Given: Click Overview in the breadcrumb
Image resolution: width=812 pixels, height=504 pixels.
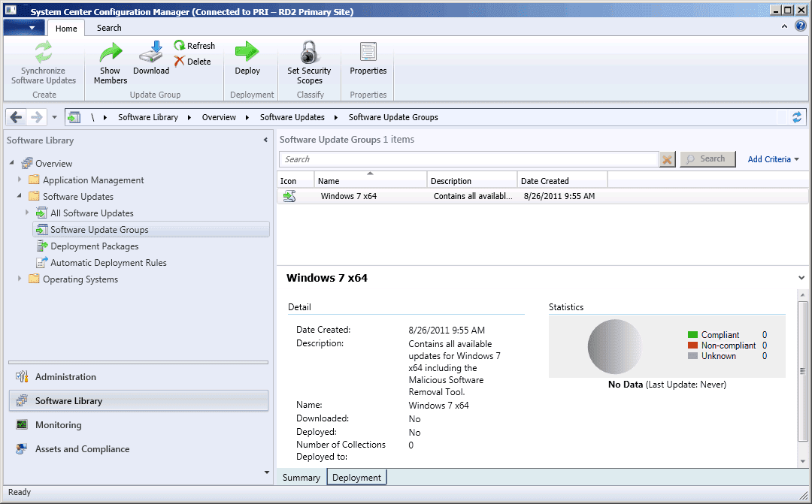Looking at the screenshot, I should [x=219, y=117].
